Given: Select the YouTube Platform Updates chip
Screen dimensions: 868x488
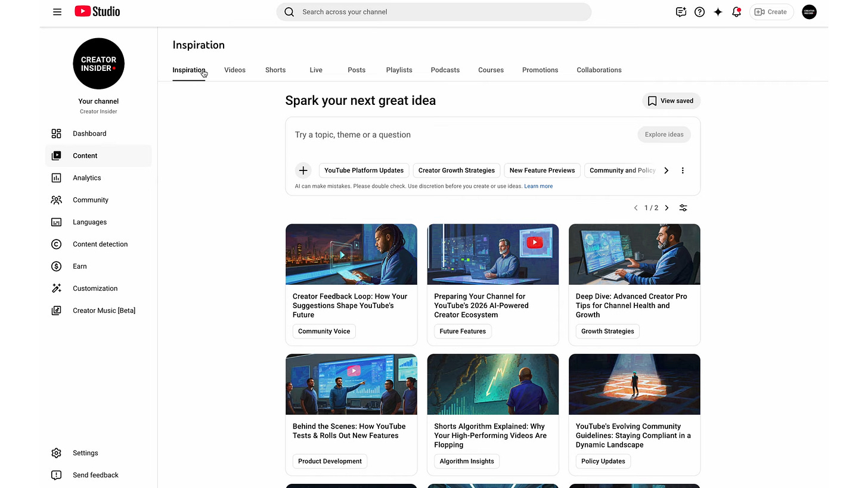Looking at the screenshot, I should click(364, 170).
